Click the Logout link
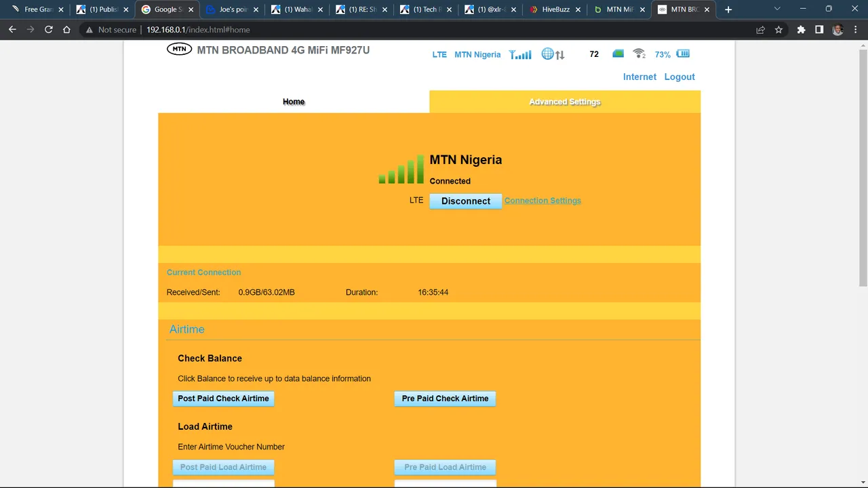This screenshot has height=488, width=868. [x=679, y=77]
